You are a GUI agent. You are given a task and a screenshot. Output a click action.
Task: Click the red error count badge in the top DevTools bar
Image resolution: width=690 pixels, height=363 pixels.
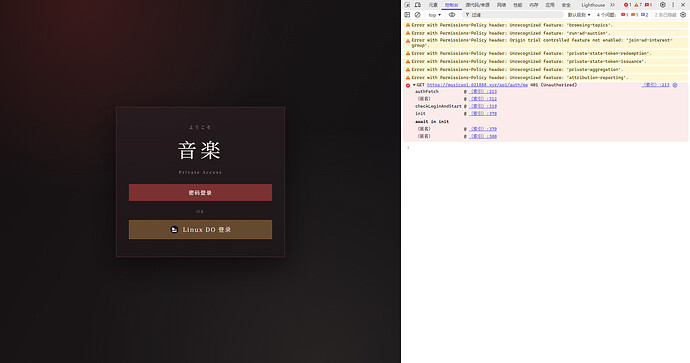(x=627, y=5)
